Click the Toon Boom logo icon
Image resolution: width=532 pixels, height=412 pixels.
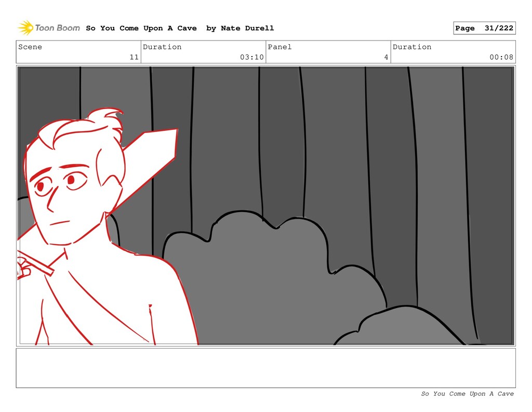pyautogui.click(x=26, y=28)
